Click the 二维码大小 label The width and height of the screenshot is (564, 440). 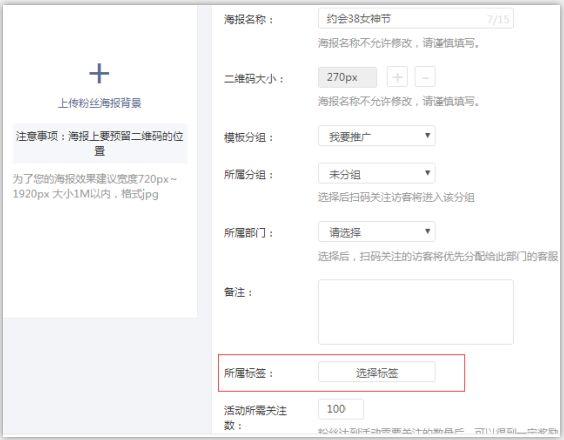tap(254, 78)
